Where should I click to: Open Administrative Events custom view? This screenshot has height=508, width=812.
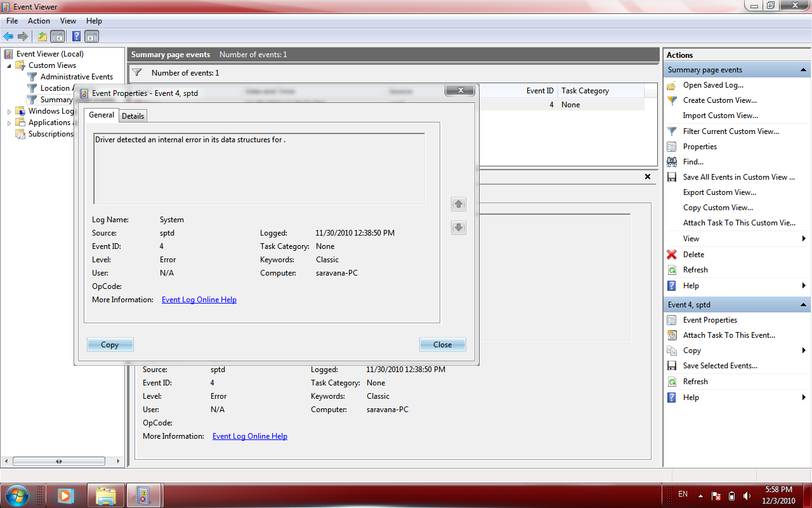[x=77, y=77]
